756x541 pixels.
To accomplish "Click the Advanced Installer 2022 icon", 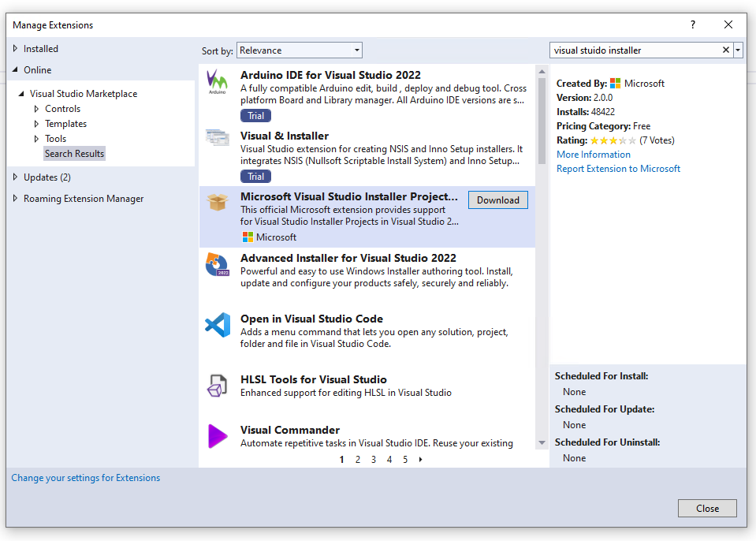I will [x=218, y=264].
